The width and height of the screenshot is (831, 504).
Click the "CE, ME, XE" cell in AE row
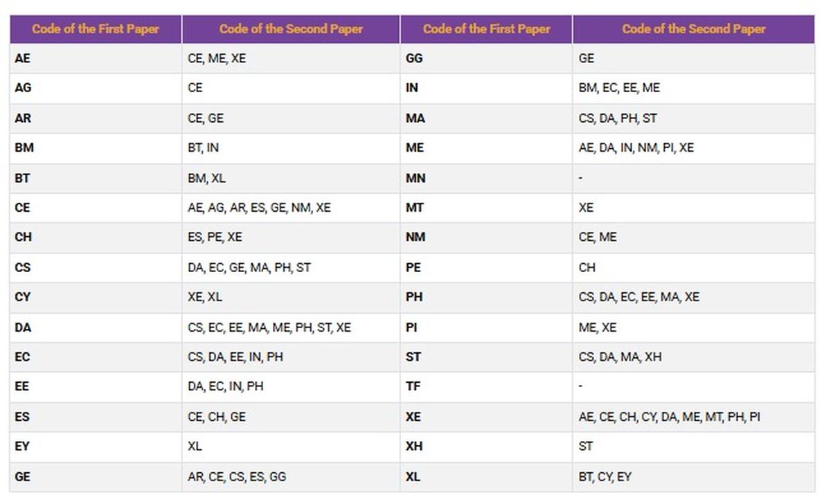pyautogui.click(x=217, y=59)
